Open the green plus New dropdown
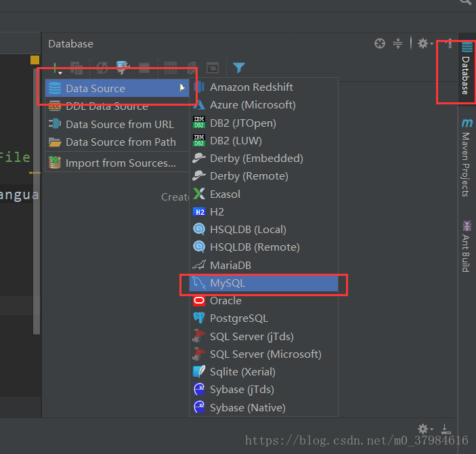The height and width of the screenshot is (454, 476). 56,68
